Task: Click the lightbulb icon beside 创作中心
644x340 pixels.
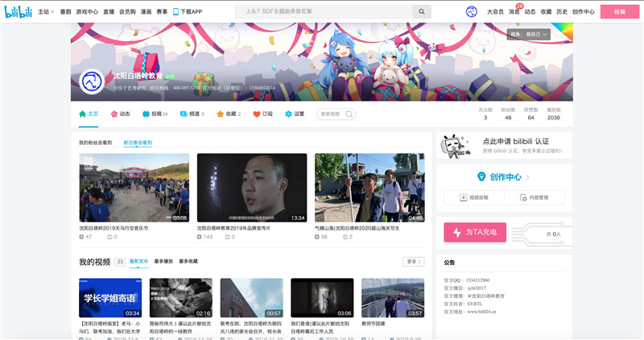Action: 481,176
